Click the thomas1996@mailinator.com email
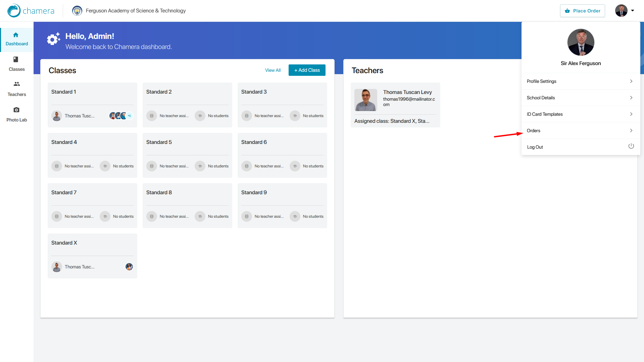 409,102
